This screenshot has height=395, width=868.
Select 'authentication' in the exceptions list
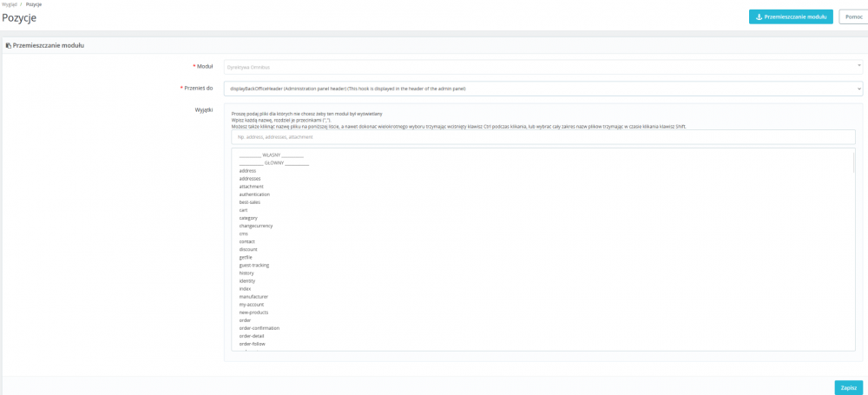pos(254,194)
